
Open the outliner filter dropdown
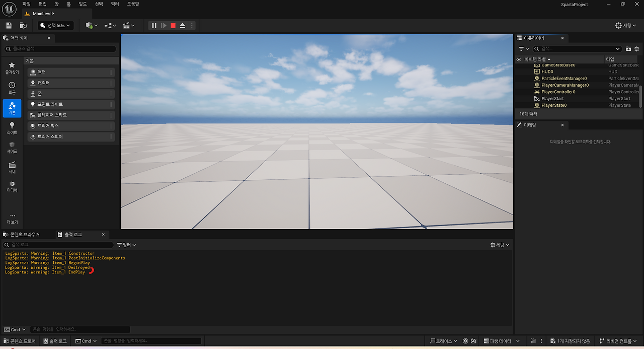point(524,49)
